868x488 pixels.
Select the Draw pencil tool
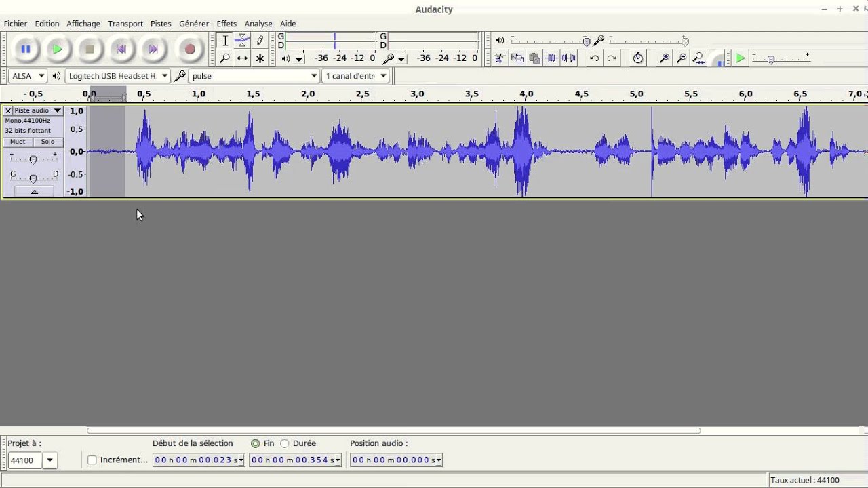pos(260,41)
